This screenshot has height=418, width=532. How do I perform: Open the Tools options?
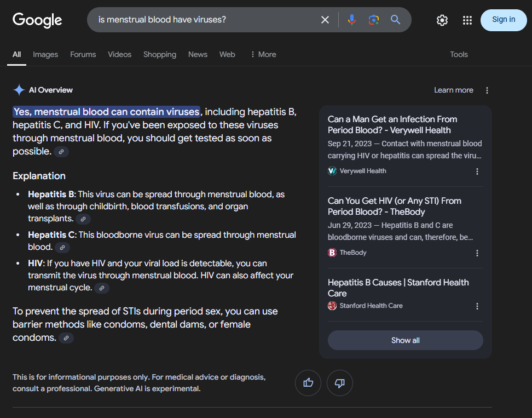tap(459, 54)
